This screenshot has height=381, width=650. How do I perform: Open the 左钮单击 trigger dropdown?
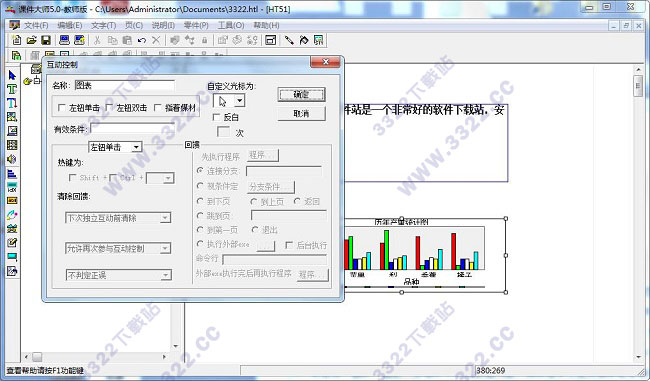click(x=115, y=147)
